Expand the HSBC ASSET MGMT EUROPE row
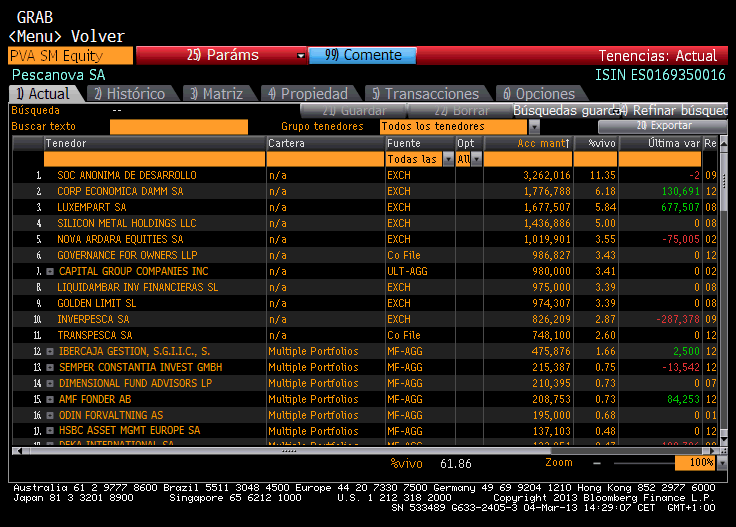 (x=50, y=431)
